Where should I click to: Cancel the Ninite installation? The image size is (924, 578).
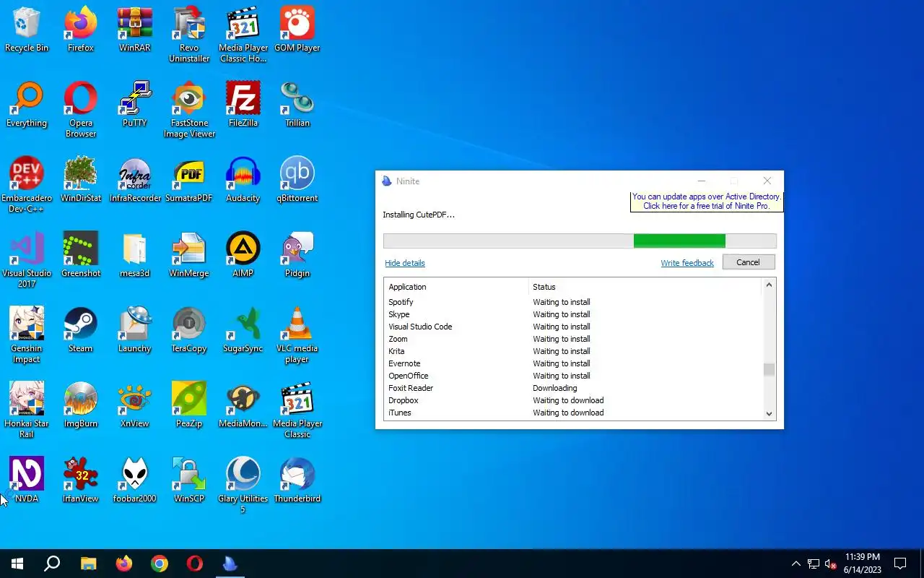[748, 262]
